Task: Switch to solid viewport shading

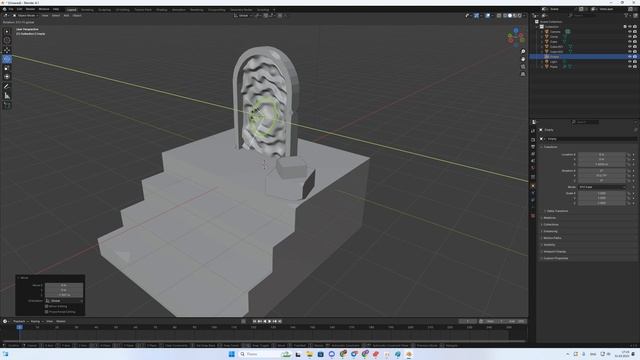Action: point(510,16)
